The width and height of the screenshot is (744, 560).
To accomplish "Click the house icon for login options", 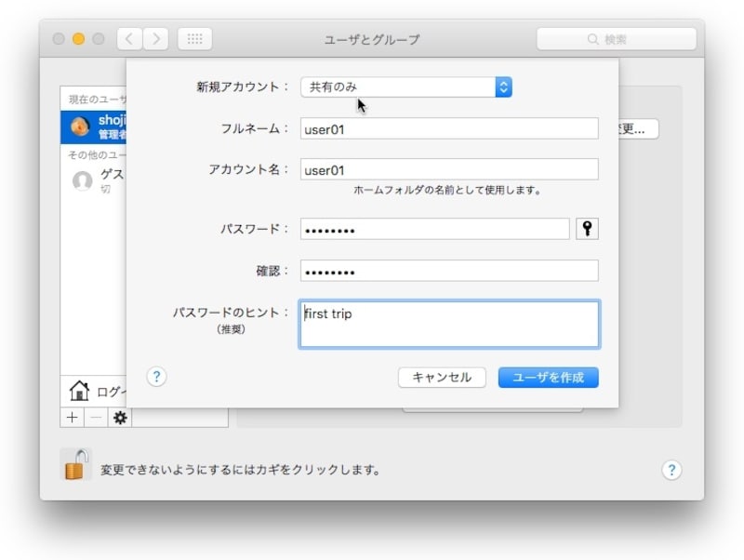I will click(x=79, y=391).
